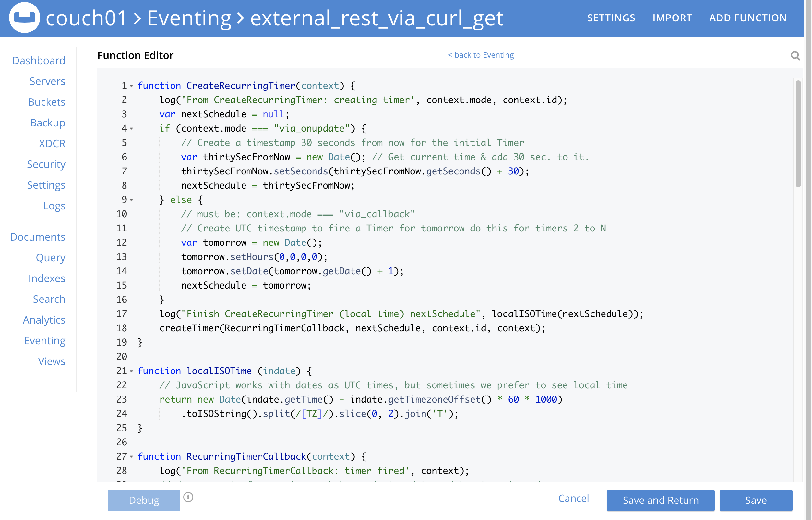Navigate to Dashboard in the sidebar
The height and width of the screenshot is (520, 812).
pyautogui.click(x=39, y=60)
